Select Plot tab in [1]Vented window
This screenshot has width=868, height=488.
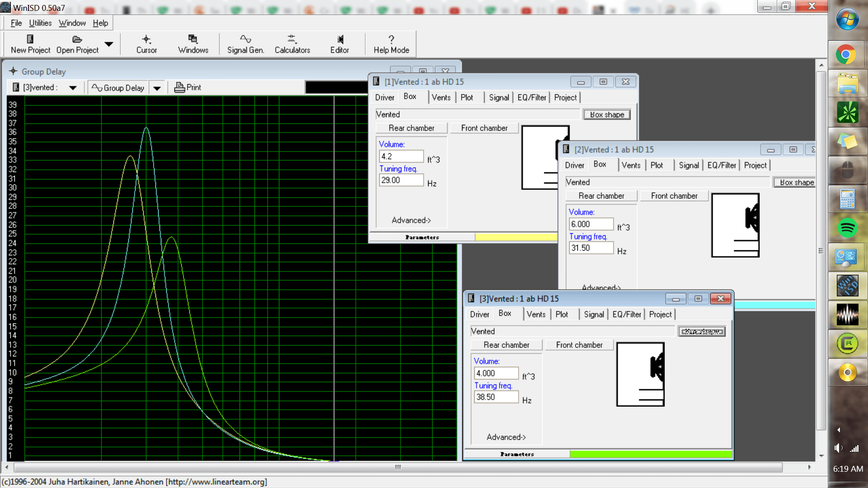tap(467, 97)
